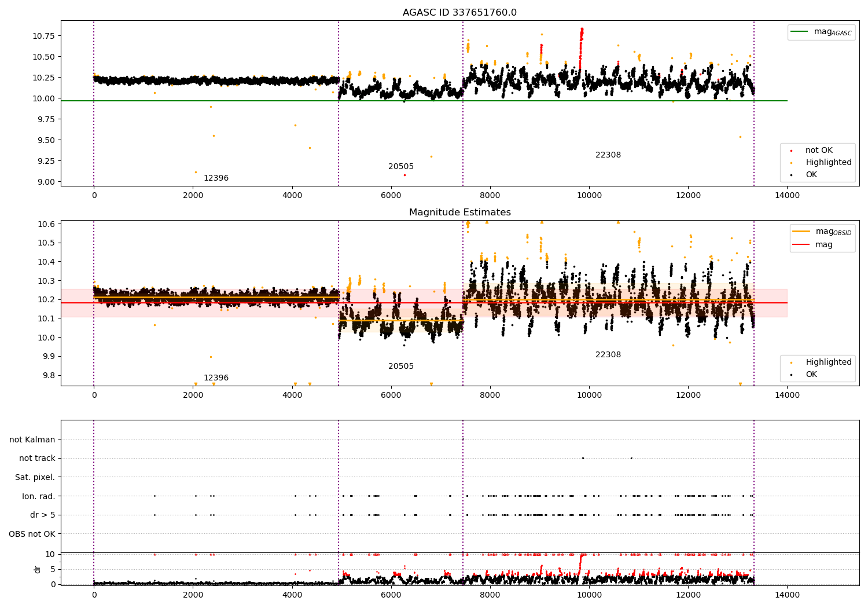Click the orange line swatch beside mag OBSID
The image size is (868, 608).
coord(801,232)
